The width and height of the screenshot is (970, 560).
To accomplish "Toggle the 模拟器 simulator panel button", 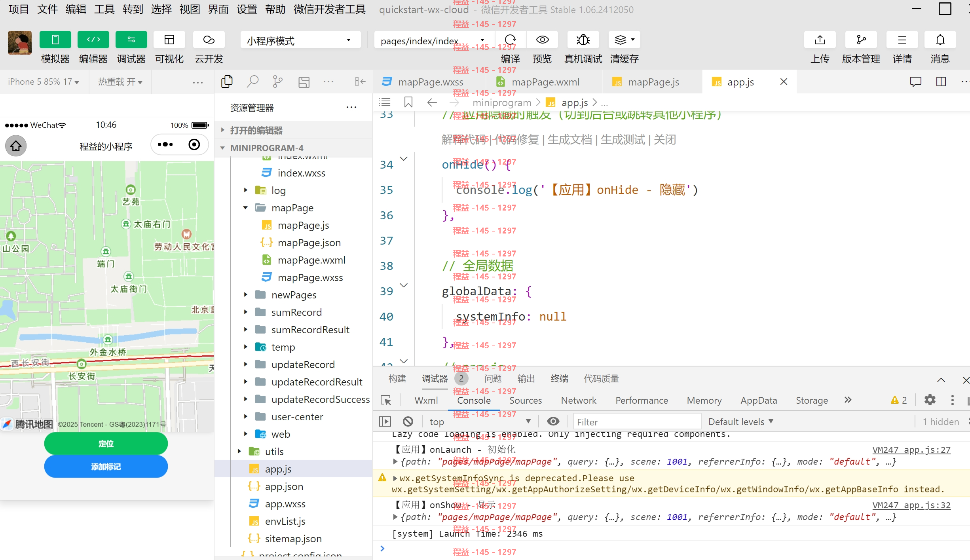I will [x=55, y=40].
